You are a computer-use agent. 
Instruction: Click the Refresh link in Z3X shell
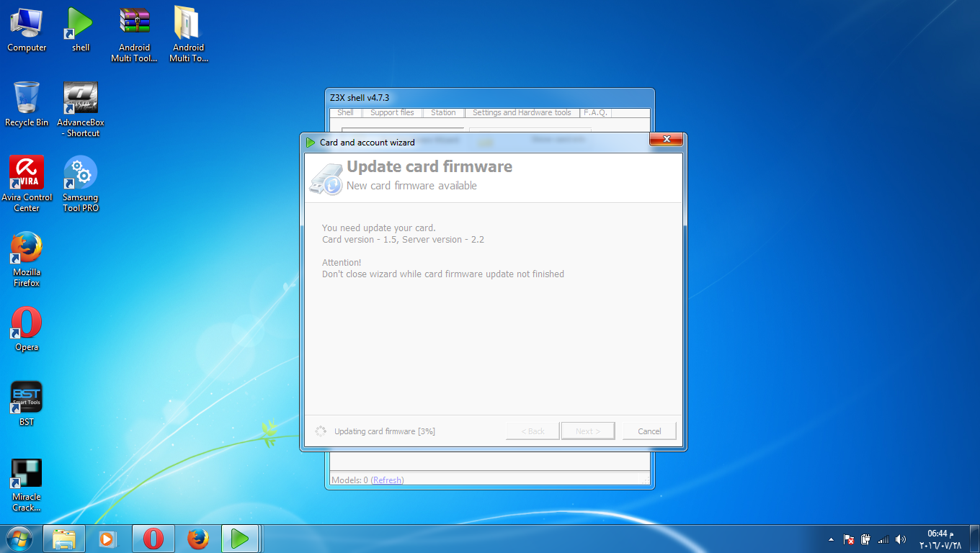388,480
